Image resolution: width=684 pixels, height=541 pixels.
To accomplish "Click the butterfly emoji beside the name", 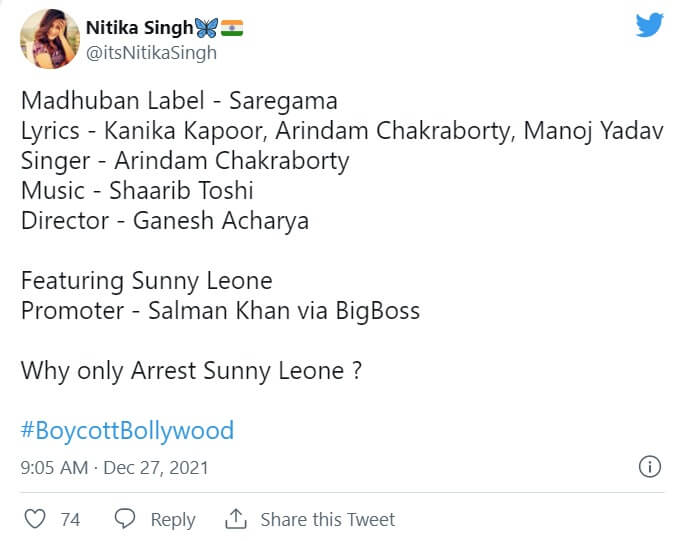I will pos(205,27).
